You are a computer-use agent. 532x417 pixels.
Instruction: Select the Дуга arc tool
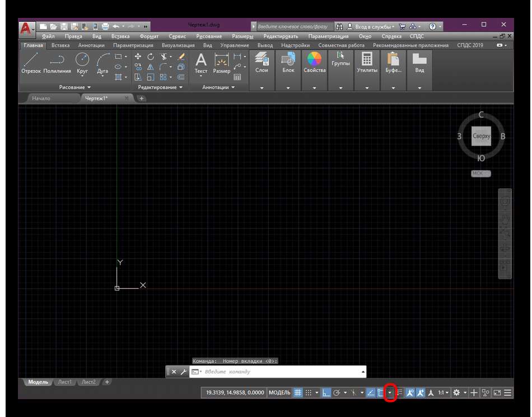tap(102, 60)
